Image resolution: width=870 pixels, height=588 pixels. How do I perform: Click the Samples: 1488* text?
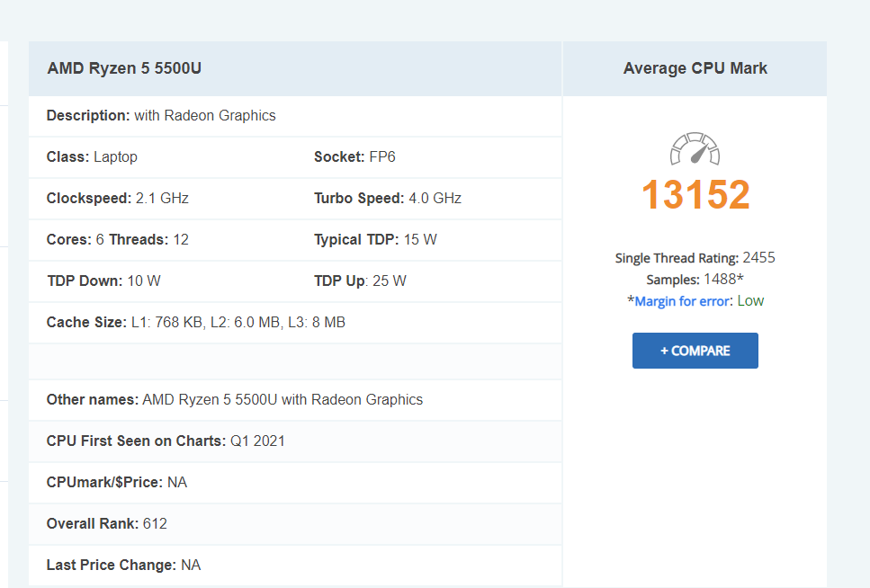(695, 279)
